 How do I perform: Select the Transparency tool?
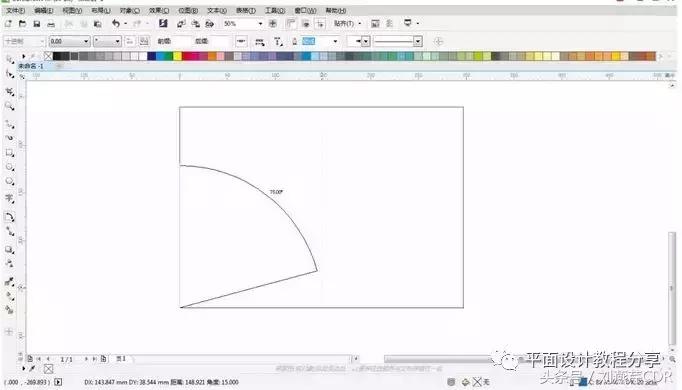pyautogui.click(x=9, y=263)
